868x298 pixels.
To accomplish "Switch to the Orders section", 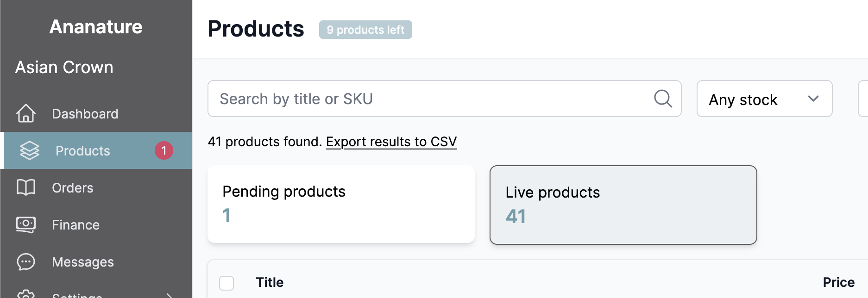I will pyautogui.click(x=73, y=187).
